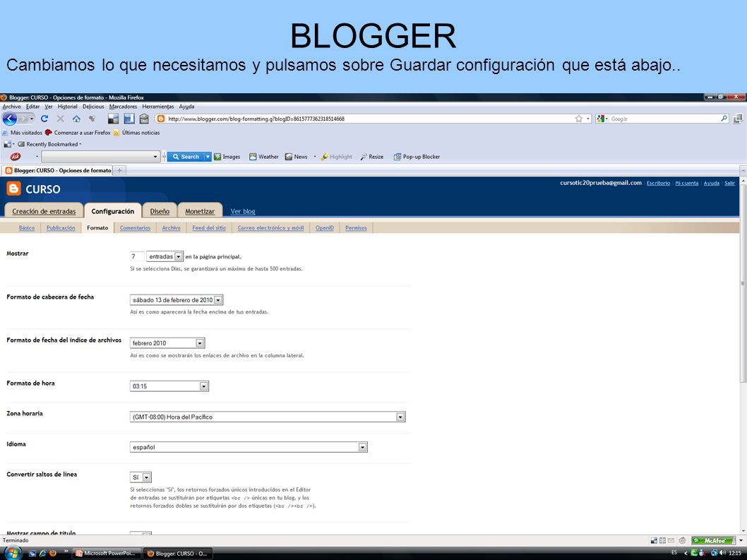Open the entradas/días unit dropdown
The height and width of the screenshot is (560, 747).
click(x=165, y=256)
